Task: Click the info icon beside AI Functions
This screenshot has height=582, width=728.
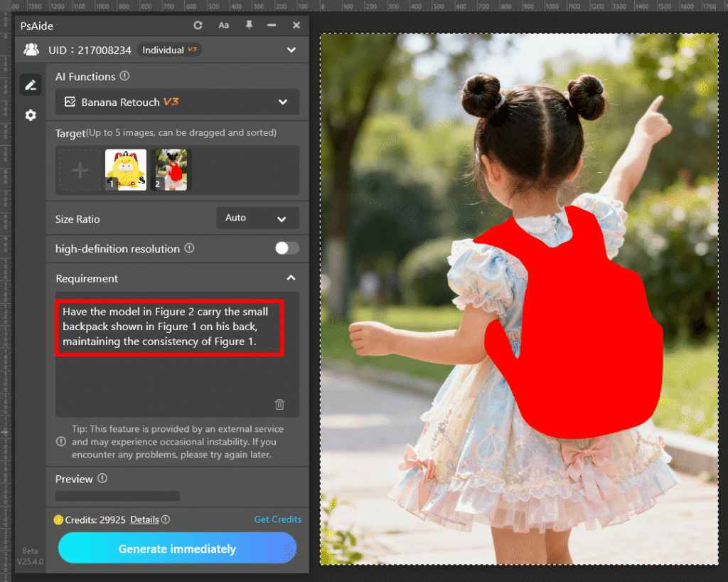Action: 124,76
